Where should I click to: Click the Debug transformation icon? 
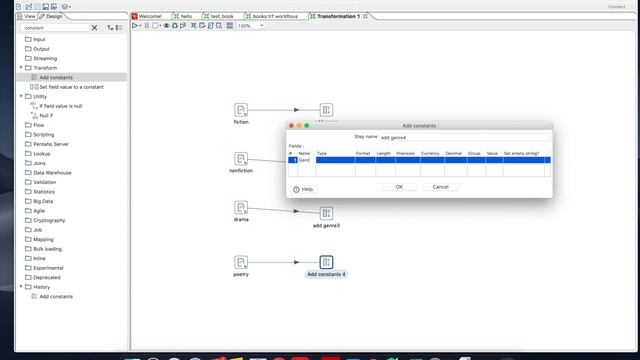click(x=175, y=26)
